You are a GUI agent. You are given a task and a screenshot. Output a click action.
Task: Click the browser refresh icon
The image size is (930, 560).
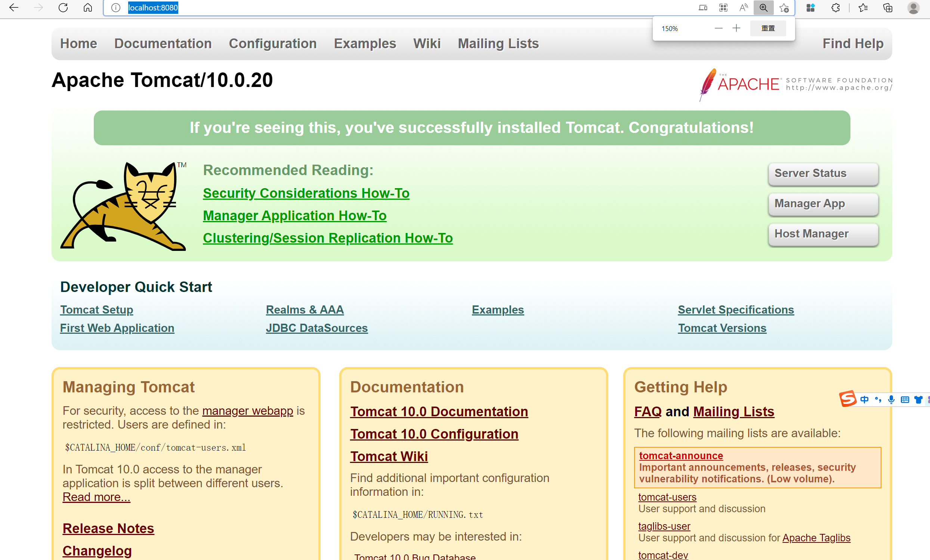pyautogui.click(x=63, y=7)
